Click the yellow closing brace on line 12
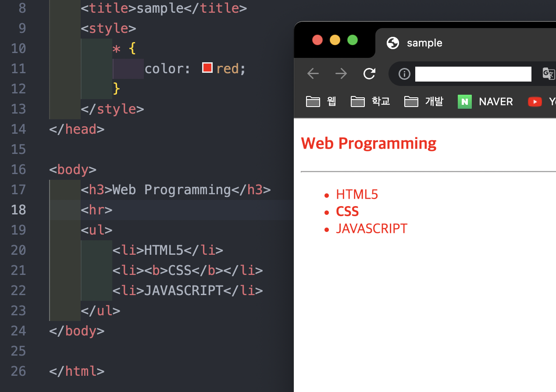The width and height of the screenshot is (556, 392). coord(117,89)
